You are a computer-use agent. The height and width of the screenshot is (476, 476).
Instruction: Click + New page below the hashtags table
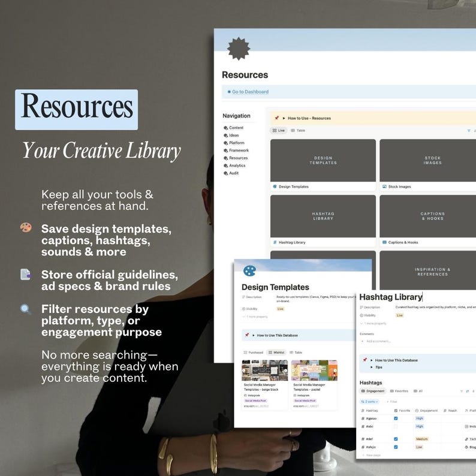[371, 456]
